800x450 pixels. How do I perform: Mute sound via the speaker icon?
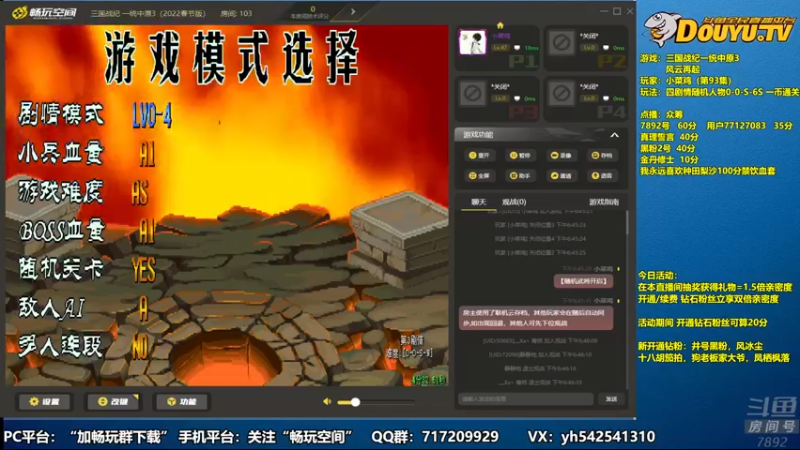pos(327,402)
